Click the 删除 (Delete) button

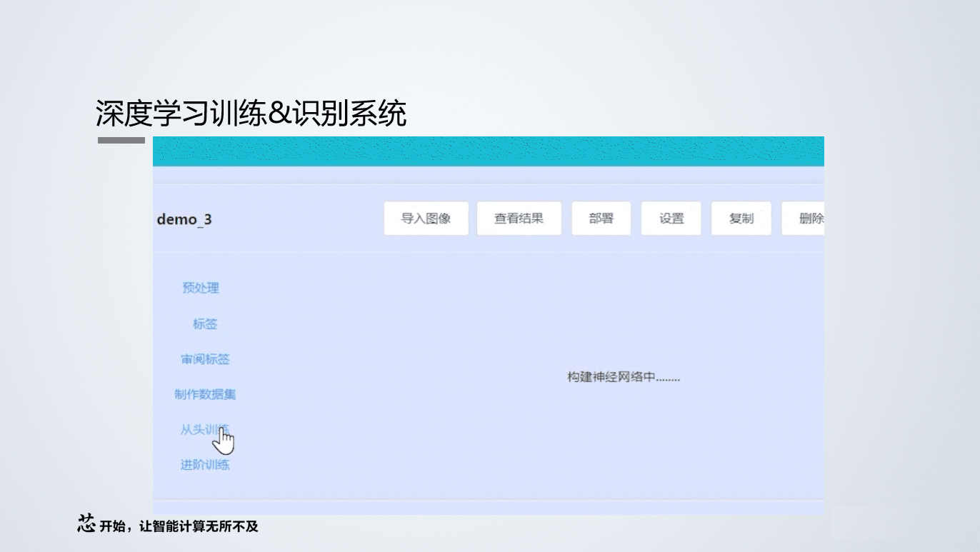806,219
